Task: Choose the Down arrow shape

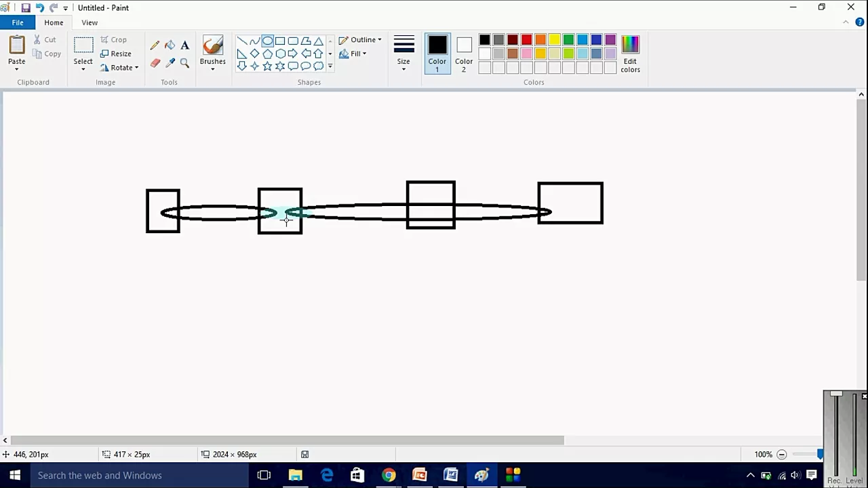Action: 241,66
